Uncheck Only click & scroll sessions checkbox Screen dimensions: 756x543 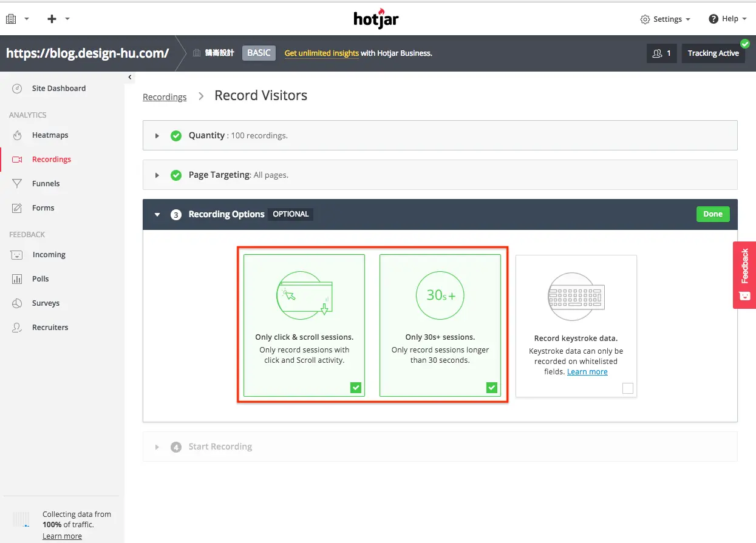click(356, 388)
